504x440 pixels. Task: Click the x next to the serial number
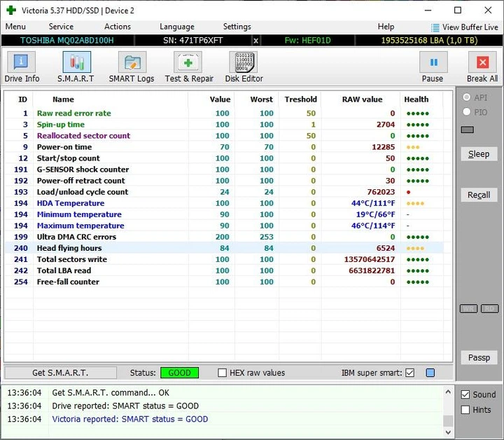[255, 41]
